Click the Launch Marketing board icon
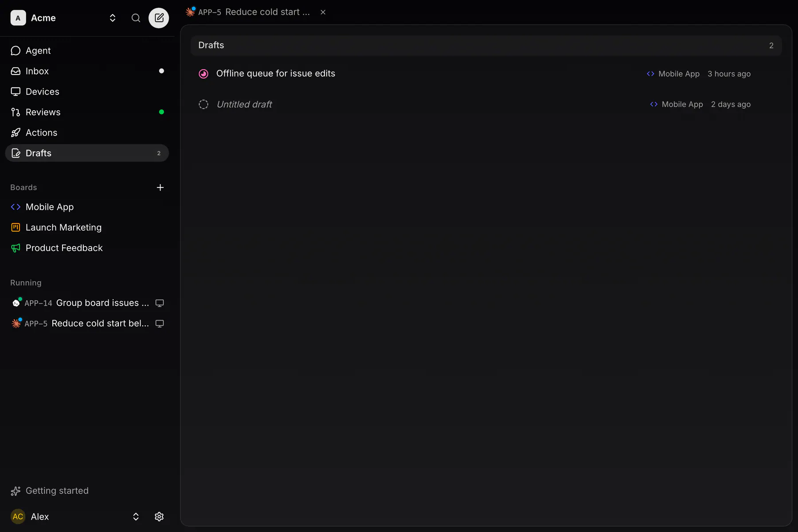The width and height of the screenshot is (798, 532). point(16,227)
